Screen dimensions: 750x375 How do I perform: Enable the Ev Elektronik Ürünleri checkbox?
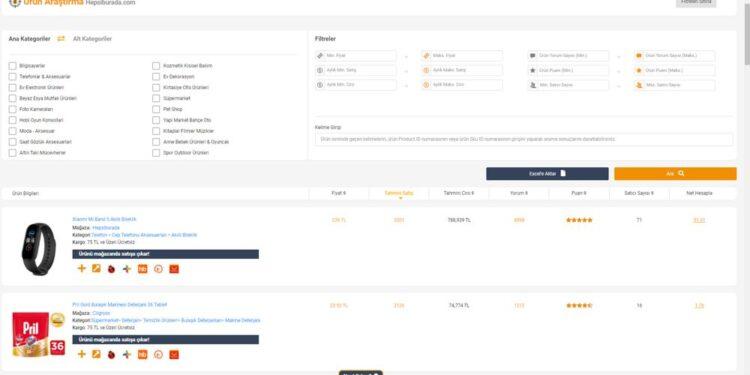click(x=12, y=88)
